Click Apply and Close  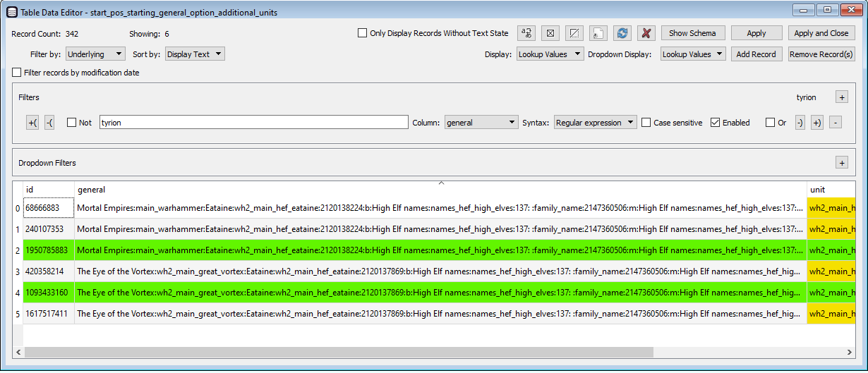(x=821, y=33)
